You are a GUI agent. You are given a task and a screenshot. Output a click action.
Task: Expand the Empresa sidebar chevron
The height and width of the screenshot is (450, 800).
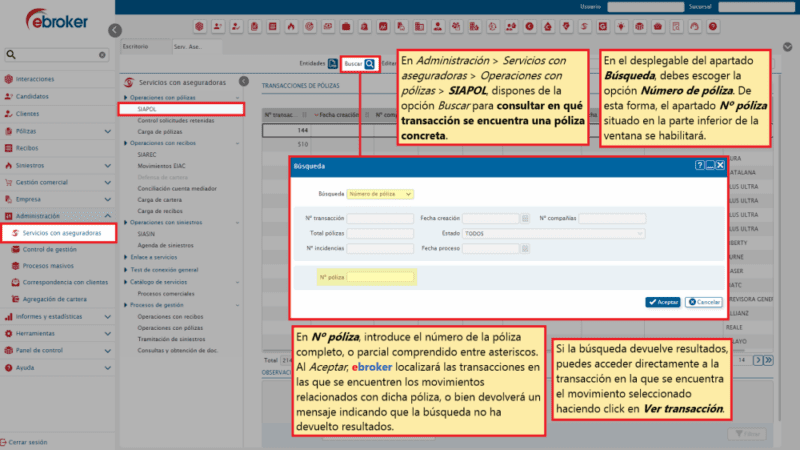point(108,199)
